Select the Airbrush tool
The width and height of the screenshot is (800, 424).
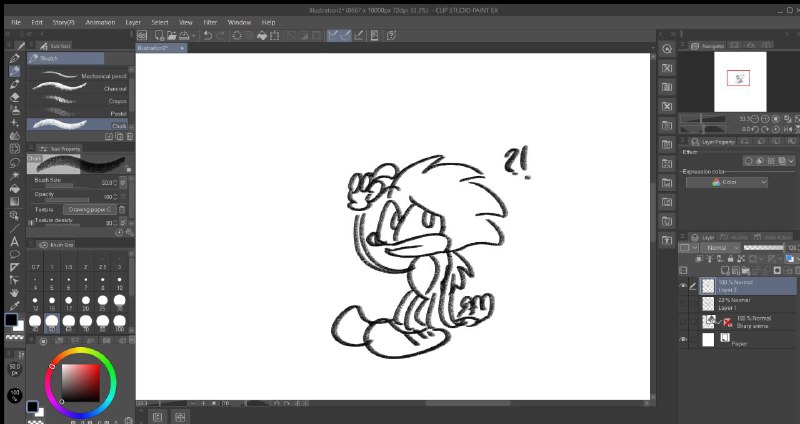(x=14, y=110)
